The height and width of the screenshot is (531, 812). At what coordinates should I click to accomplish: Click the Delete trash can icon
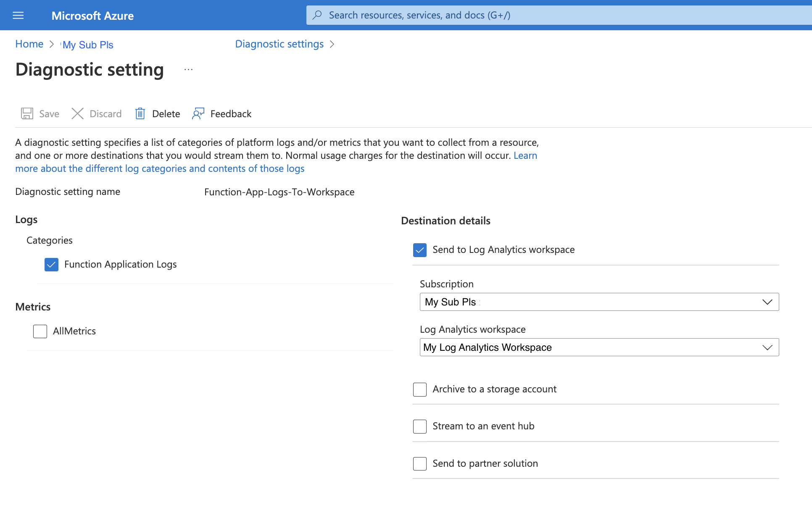pyautogui.click(x=140, y=113)
